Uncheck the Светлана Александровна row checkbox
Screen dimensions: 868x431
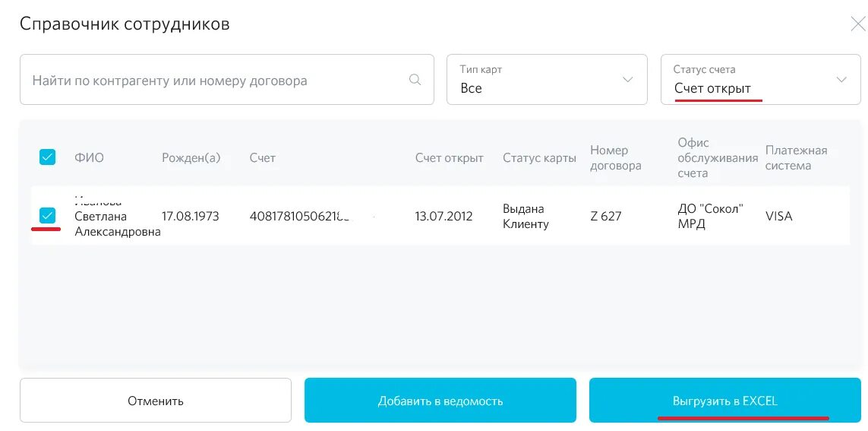pyautogui.click(x=48, y=216)
